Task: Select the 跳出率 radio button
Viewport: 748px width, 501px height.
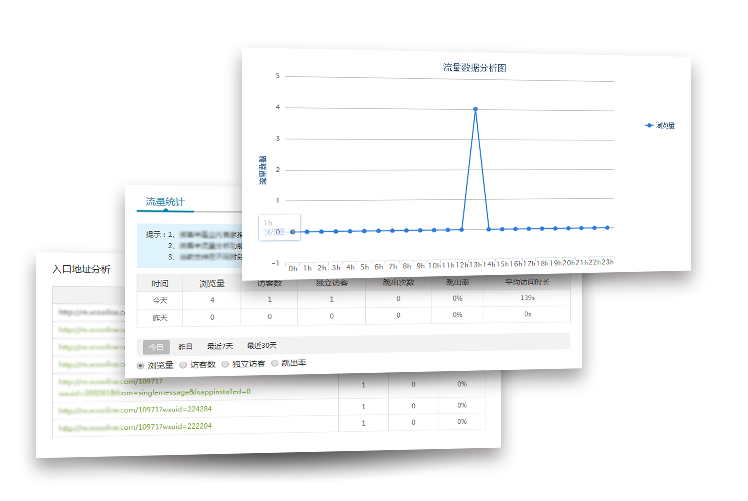Action: [x=274, y=365]
